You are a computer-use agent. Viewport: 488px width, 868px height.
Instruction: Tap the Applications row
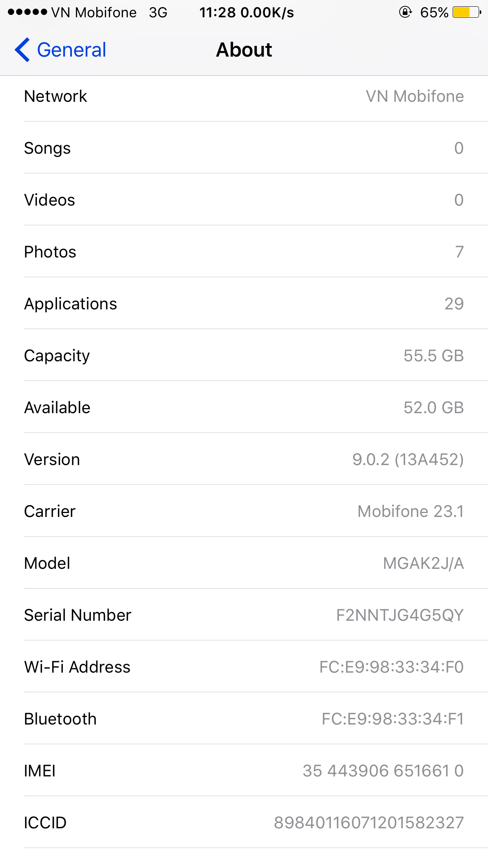pos(244,303)
